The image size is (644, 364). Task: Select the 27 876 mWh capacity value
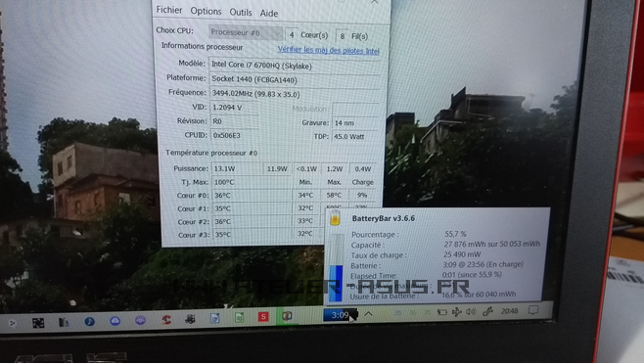coord(492,244)
